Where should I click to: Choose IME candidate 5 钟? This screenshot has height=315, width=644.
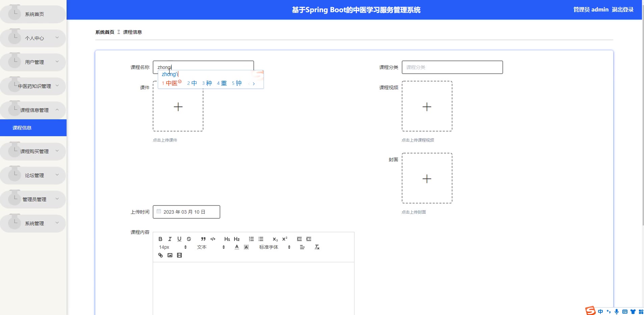237,83
